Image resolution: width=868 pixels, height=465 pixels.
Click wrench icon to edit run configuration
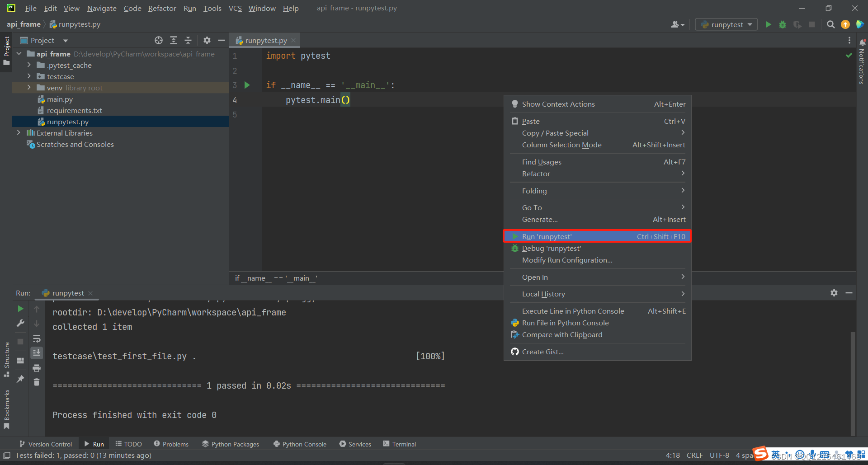(x=20, y=323)
